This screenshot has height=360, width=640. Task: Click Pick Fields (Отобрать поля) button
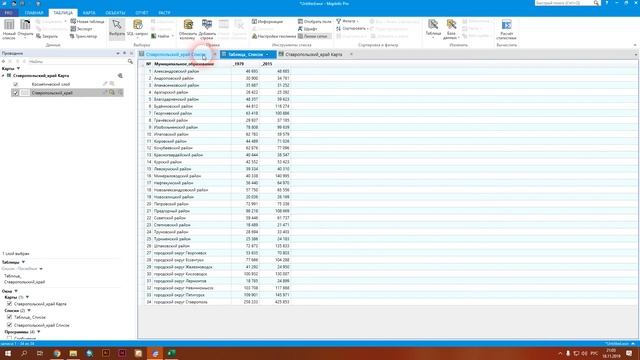pyautogui.click(x=314, y=22)
